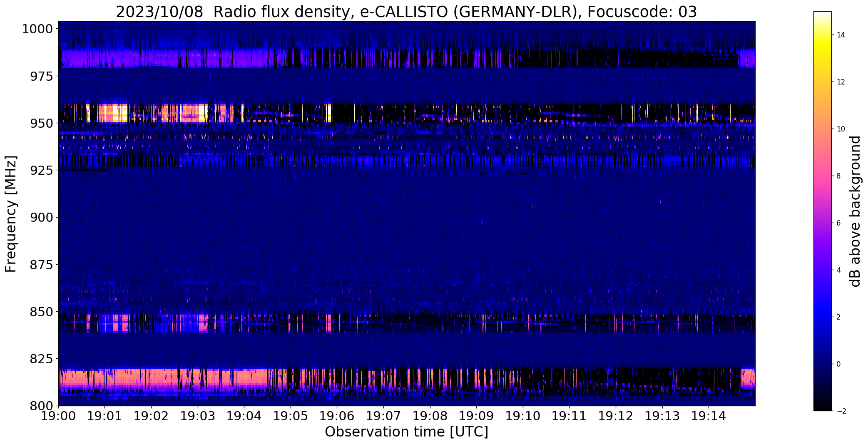
Task: Click the plot title mentioning e-CALLISTO GERMANY-DLR
Action: 406,12
